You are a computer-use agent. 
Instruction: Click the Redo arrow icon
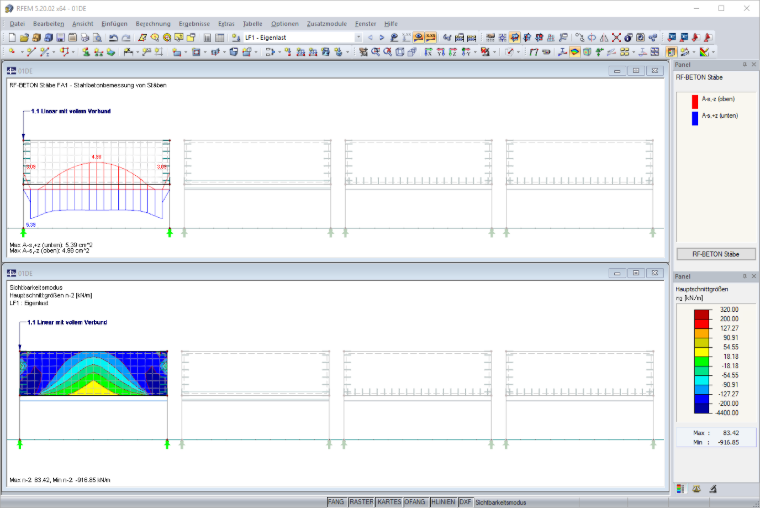click(x=126, y=38)
